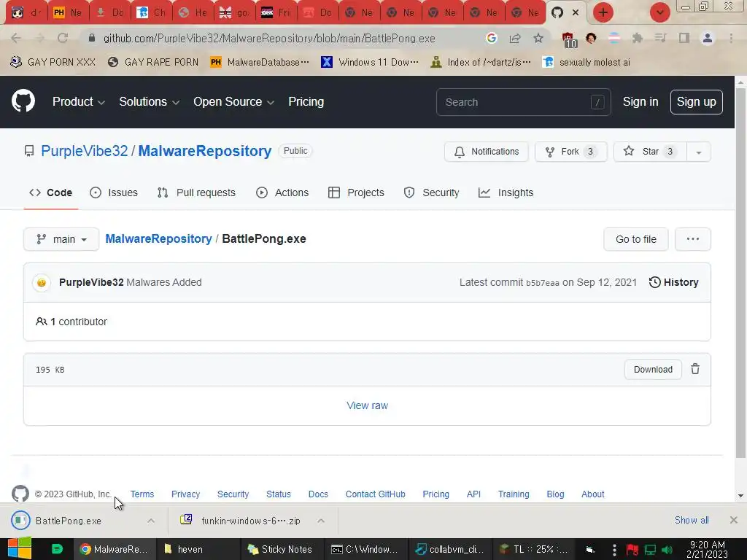Viewport: 747px width, 560px height.
Task: Open the Status footer link
Action: pos(278,494)
